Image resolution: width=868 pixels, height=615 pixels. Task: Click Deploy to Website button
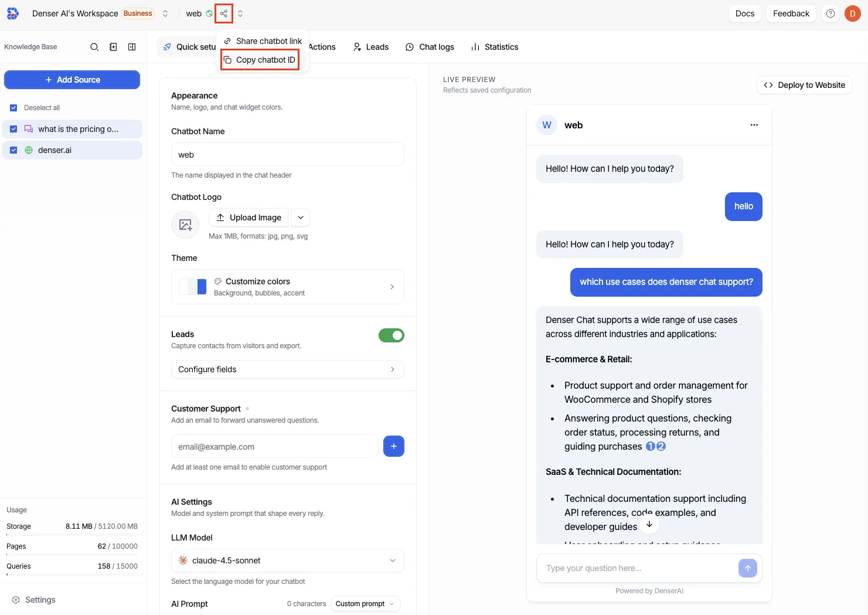point(804,85)
